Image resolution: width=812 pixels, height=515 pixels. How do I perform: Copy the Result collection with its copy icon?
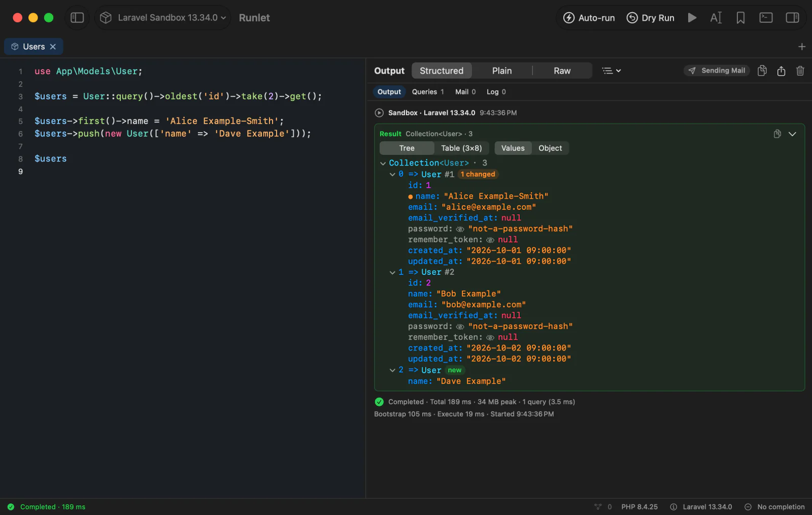(x=777, y=134)
